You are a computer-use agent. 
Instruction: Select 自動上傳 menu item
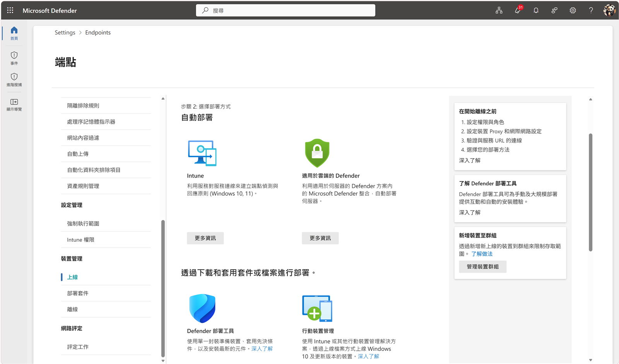coord(106,154)
